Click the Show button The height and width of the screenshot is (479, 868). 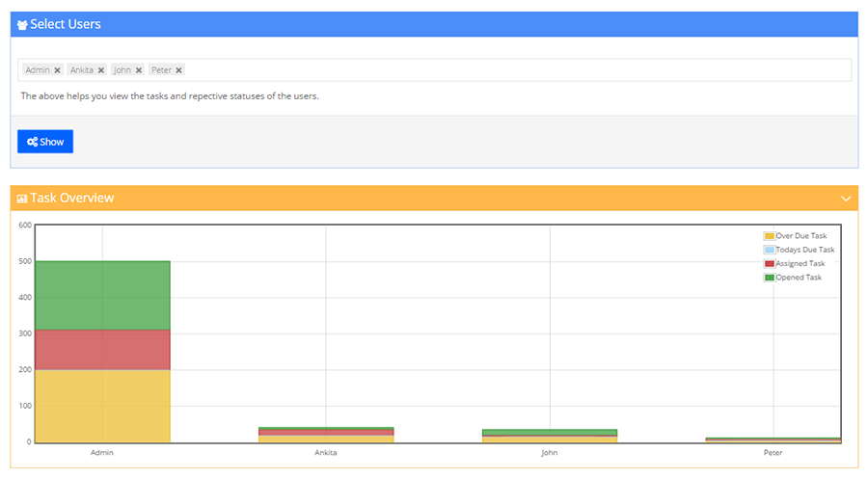(x=45, y=142)
